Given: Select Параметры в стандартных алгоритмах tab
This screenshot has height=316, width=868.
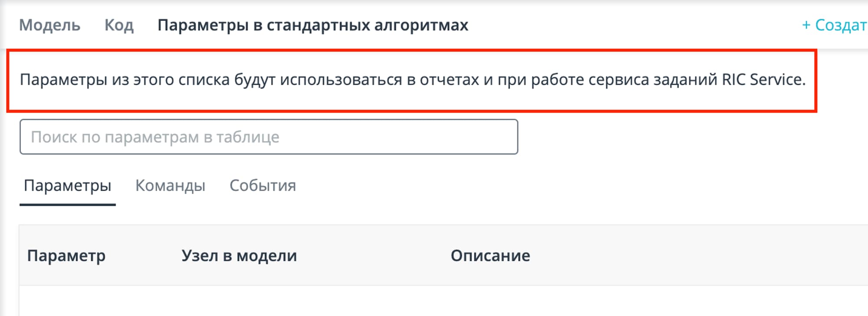Looking at the screenshot, I should 312,25.
